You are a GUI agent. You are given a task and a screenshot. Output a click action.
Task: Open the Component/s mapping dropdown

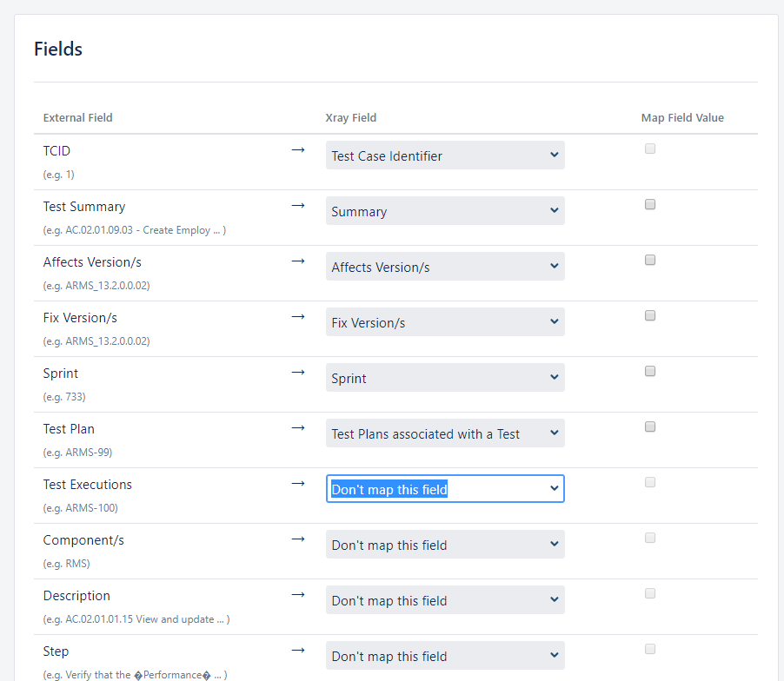(445, 545)
